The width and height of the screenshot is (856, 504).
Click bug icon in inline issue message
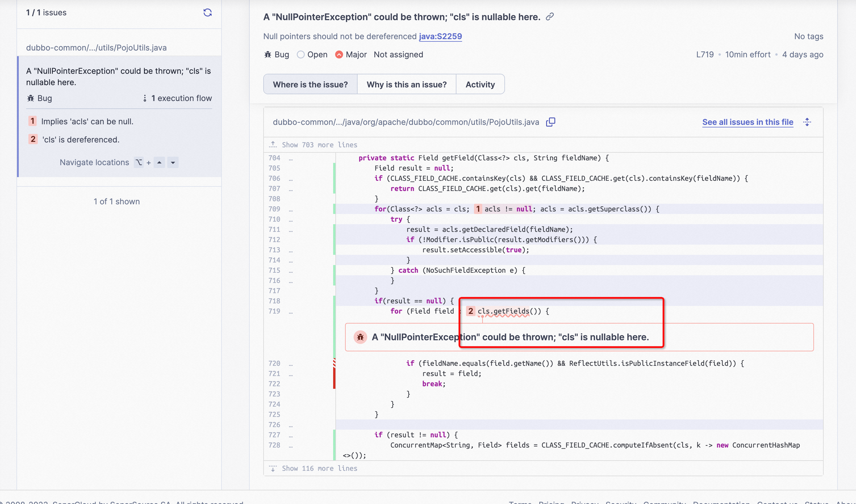(360, 337)
